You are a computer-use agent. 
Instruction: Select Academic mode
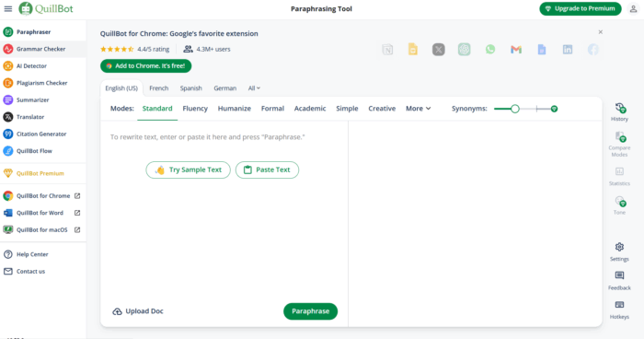click(310, 109)
